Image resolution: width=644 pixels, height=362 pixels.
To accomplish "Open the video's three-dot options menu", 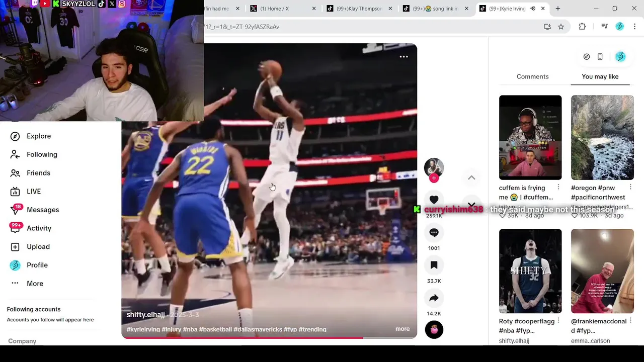I will pyautogui.click(x=404, y=57).
